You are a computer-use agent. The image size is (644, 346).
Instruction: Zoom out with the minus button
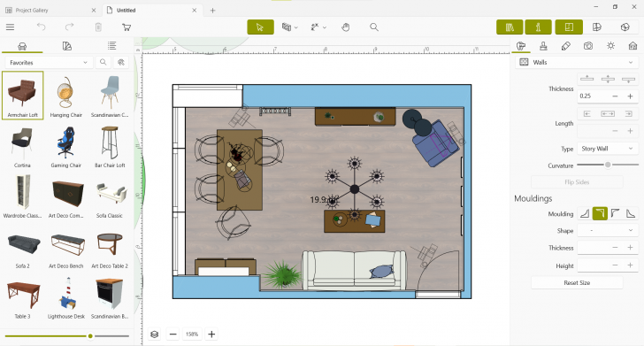pyautogui.click(x=172, y=334)
